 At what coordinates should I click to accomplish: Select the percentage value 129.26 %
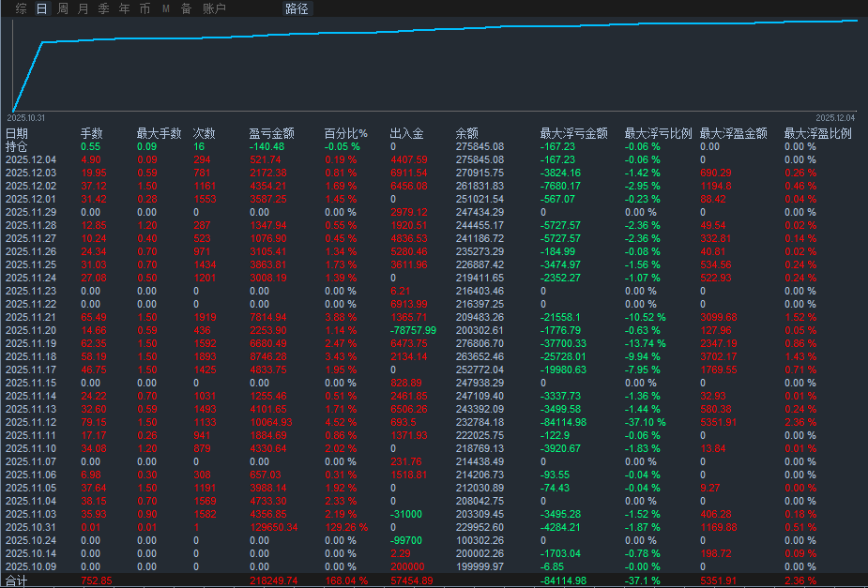346,528
